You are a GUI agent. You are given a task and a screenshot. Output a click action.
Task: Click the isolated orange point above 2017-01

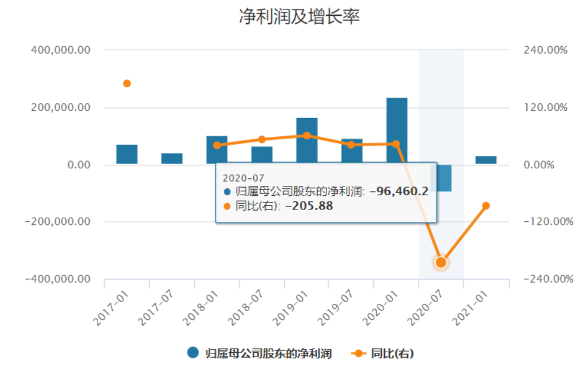(127, 84)
